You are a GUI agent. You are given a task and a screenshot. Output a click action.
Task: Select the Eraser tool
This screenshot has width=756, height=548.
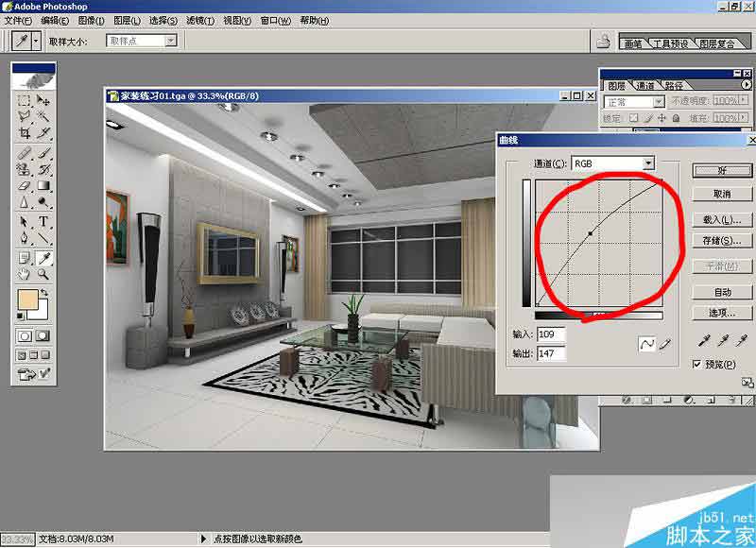[x=25, y=185]
